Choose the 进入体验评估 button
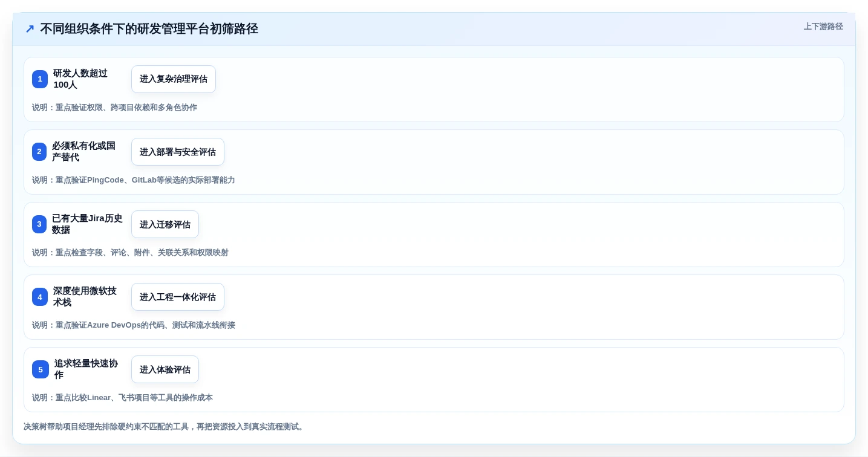The width and height of the screenshot is (868, 457). [165, 369]
